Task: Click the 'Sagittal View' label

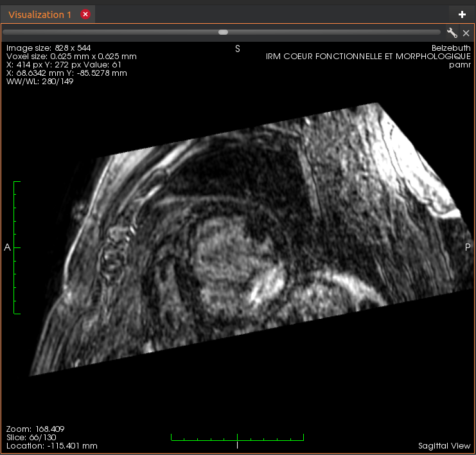Action: coord(444,446)
